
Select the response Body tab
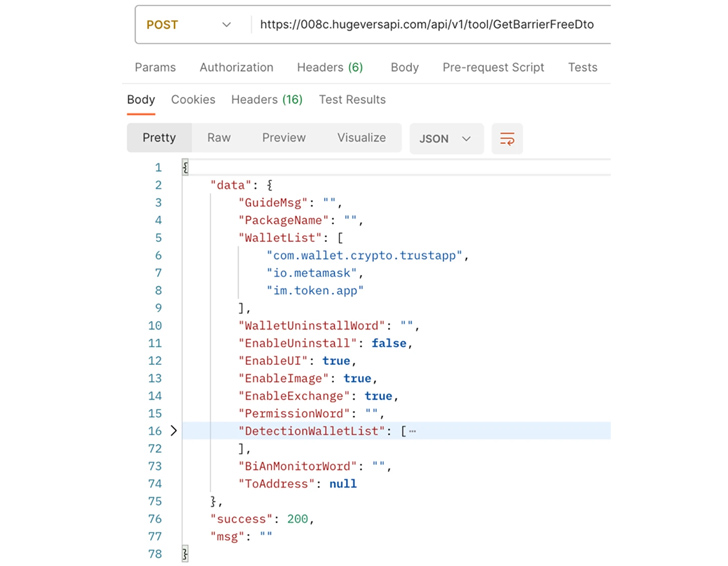coord(141,100)
